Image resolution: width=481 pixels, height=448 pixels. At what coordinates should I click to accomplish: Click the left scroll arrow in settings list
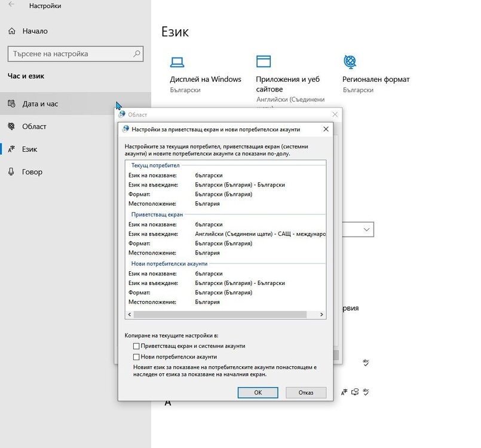(x=129, y=314)
